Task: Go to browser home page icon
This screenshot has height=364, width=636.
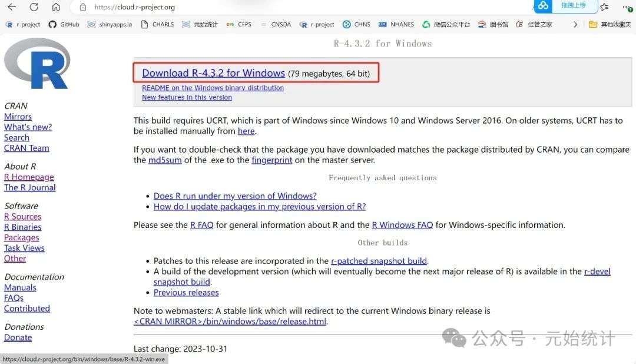Action: tap(56, 7)
